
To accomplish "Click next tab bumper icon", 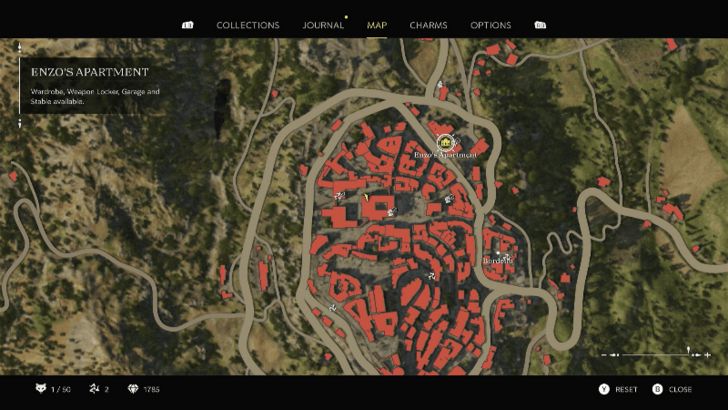I will click(x=540, y=25).
